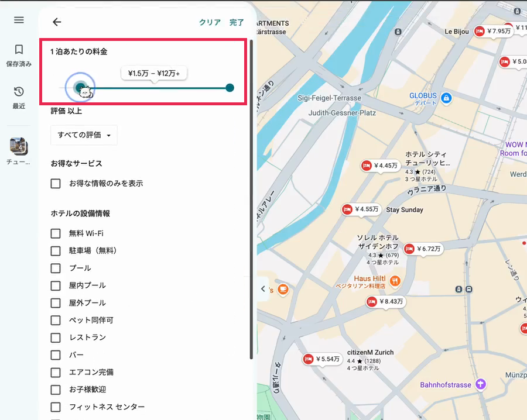Click the minimum price slider handle
Image resolution: width=527 pixels, height=420 pixels.
click(x=80, y=88)
